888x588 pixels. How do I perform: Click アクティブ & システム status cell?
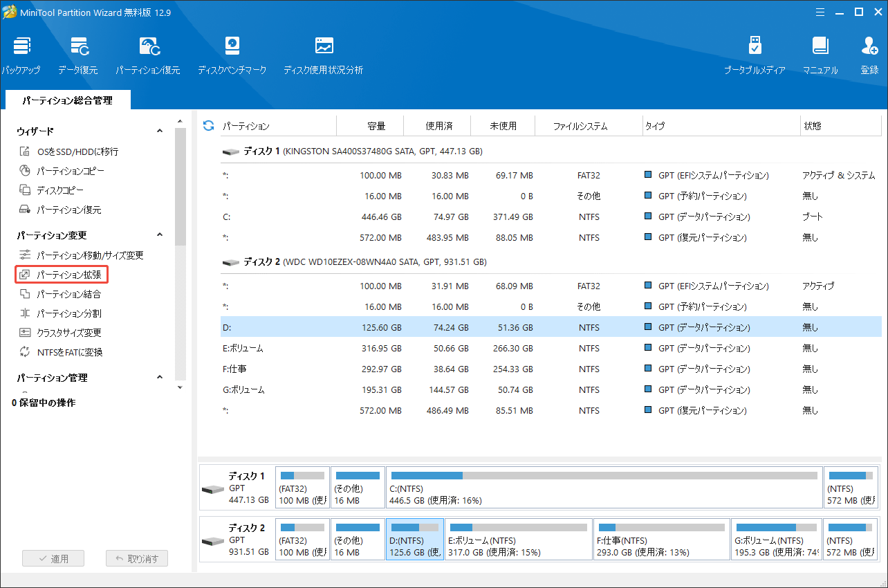(x=838, y=175)
